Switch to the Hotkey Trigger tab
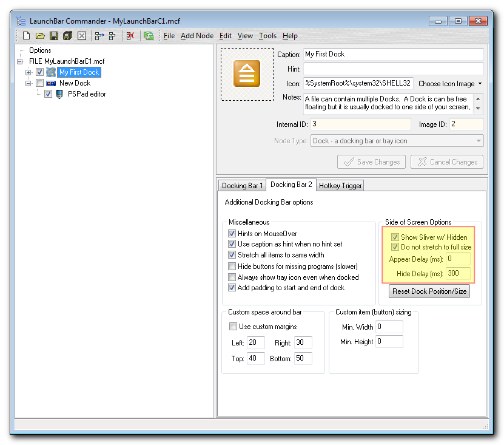The image size is (504, 445). tap(340, 186)
